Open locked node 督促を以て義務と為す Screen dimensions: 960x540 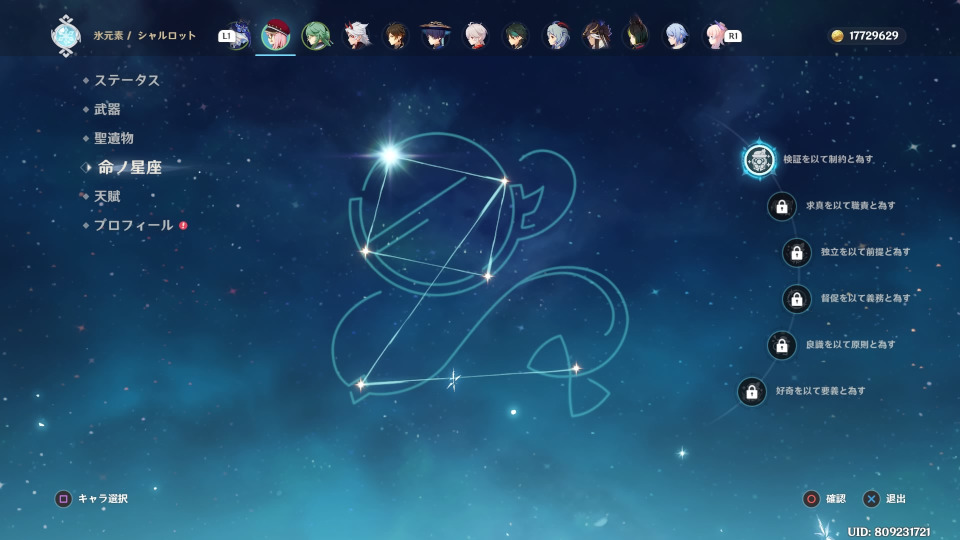797,299
